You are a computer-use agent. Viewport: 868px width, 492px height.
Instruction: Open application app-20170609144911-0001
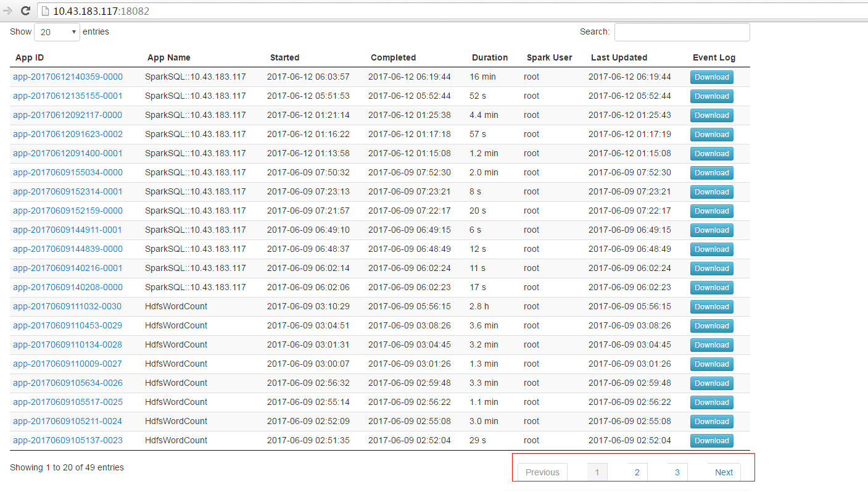coord(68,230)
